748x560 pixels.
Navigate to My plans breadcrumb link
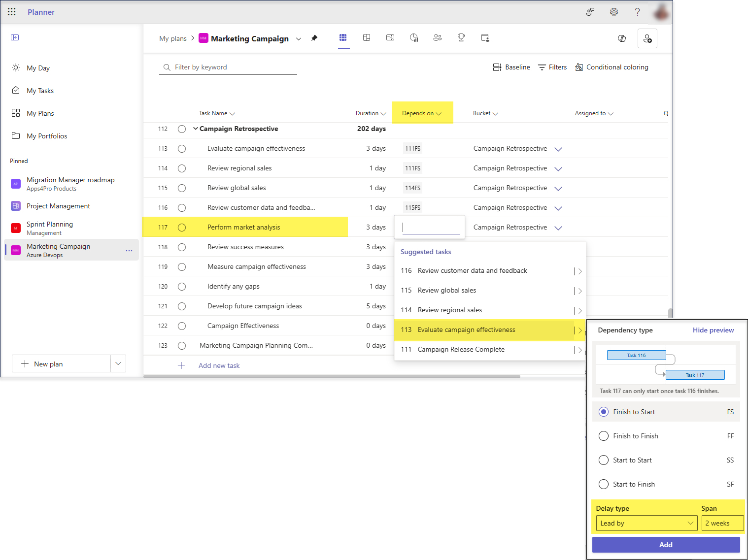173,38
